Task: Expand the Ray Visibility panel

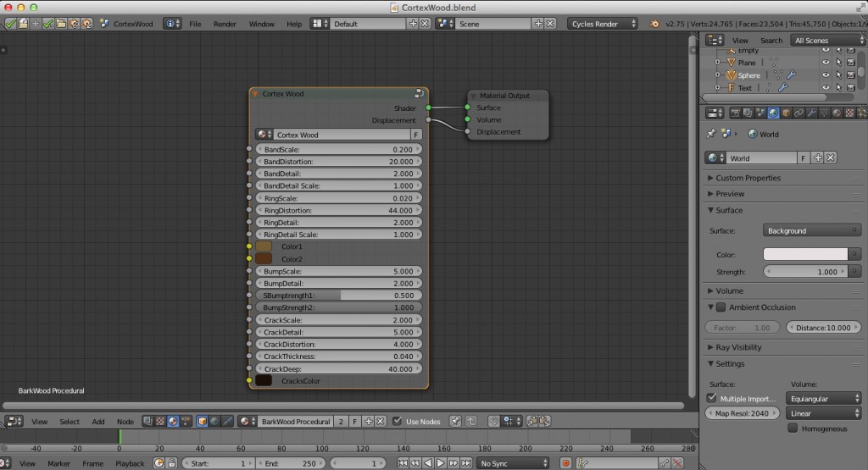Action: [x=737, y=347]
